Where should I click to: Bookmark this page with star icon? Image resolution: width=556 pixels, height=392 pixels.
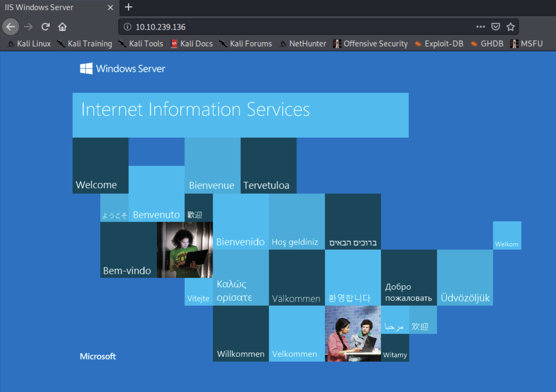[x=511, y=27]
